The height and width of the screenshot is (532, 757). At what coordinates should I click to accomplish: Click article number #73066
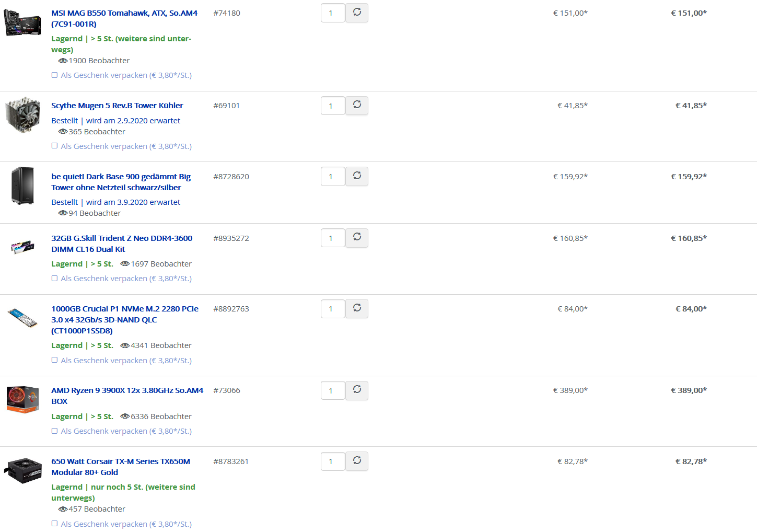click(227, 390)
